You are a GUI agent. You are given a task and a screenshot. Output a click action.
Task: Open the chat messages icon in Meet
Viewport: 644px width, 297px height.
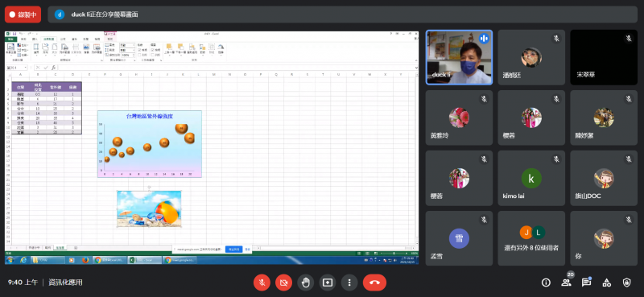click(586, 283)
